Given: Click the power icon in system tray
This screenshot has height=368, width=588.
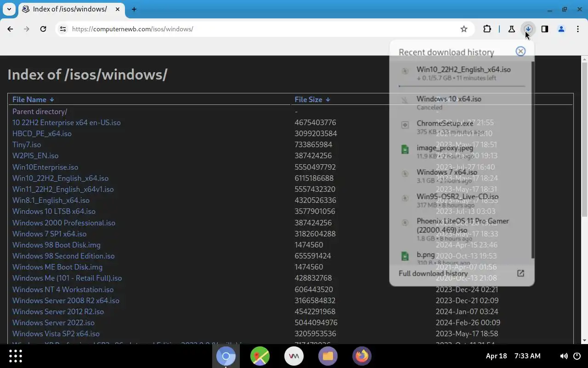Looking at the screenshot, I should pyautogui.click(x=577, y=356).
